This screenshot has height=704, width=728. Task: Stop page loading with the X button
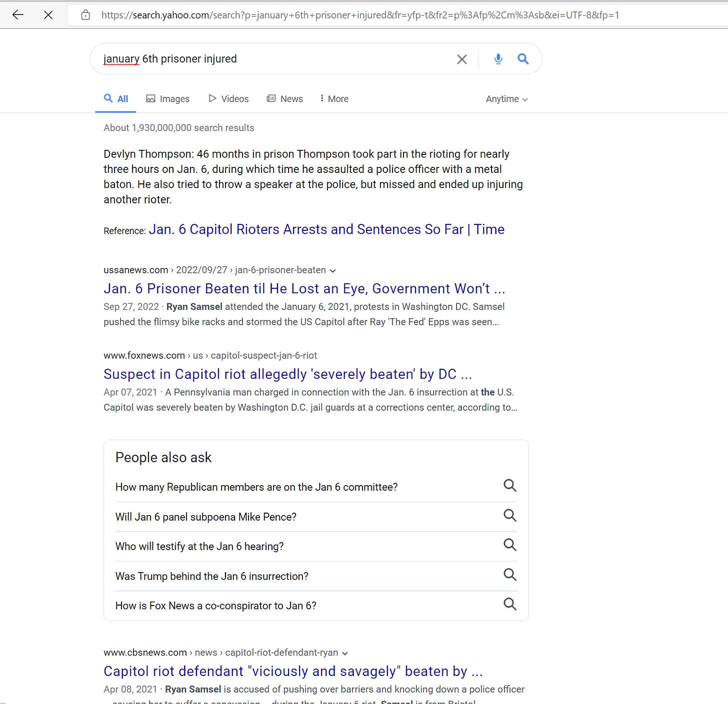click(48, 15)
